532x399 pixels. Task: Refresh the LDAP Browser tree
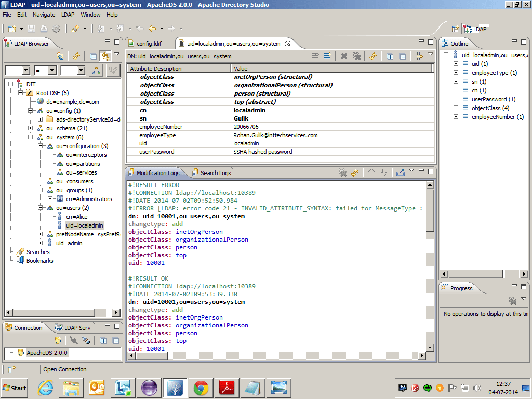(77, 57)
